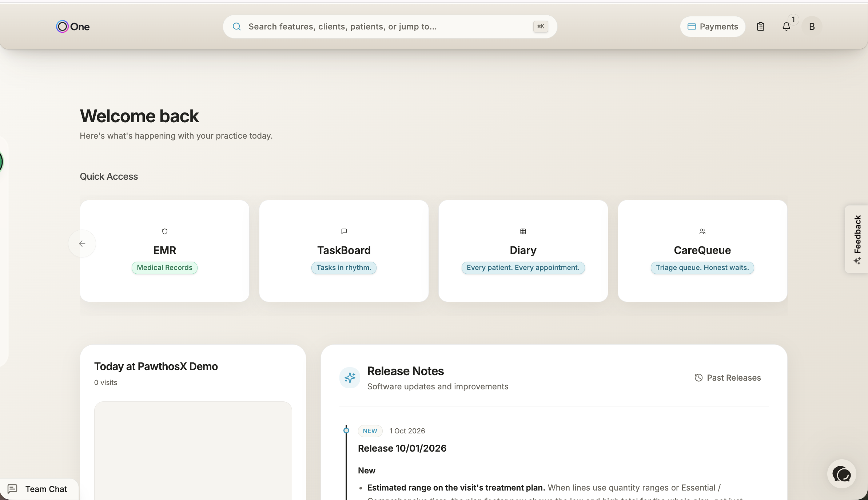Click the Payments card icon
The image size is (868, 500).
pos(692,27)
